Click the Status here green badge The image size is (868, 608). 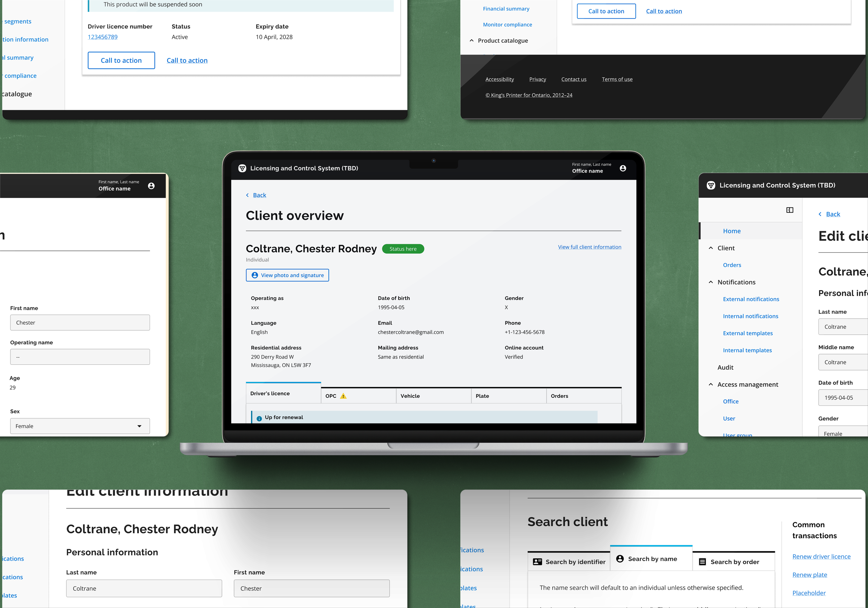[x=403, y=248]
